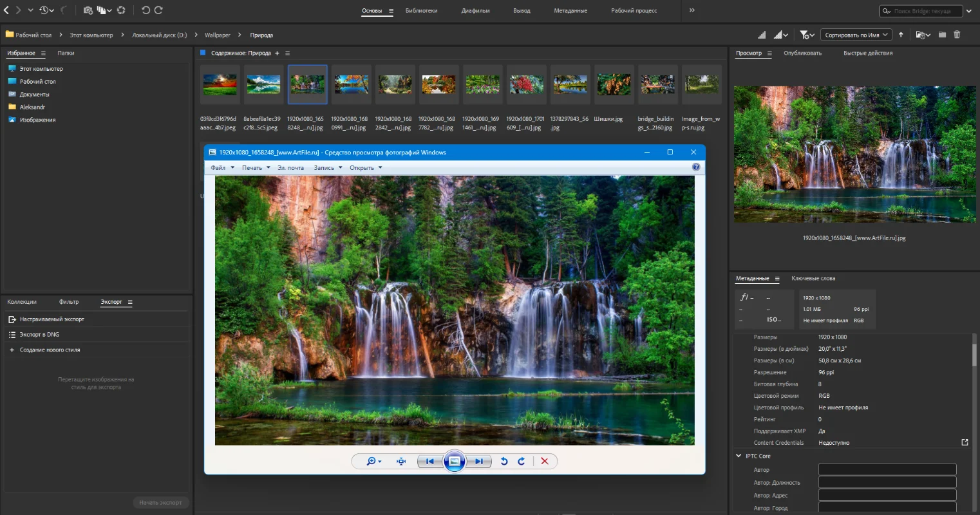Click Настраиваемый экспорт in Export panel
The image size is (980, 515).
coord(52,319)
